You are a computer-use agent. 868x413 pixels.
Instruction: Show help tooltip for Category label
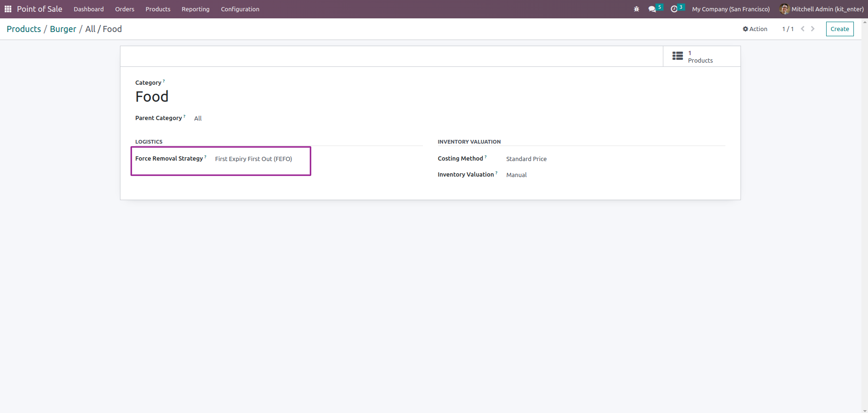coord(164,81)
